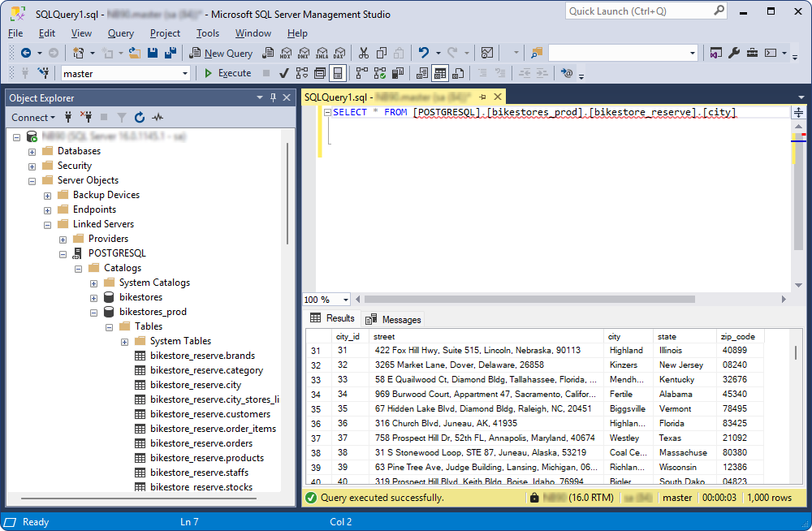This screenshot has height=531, width=812.
Task: Select the Execute query icon
Action: (221, 73)
